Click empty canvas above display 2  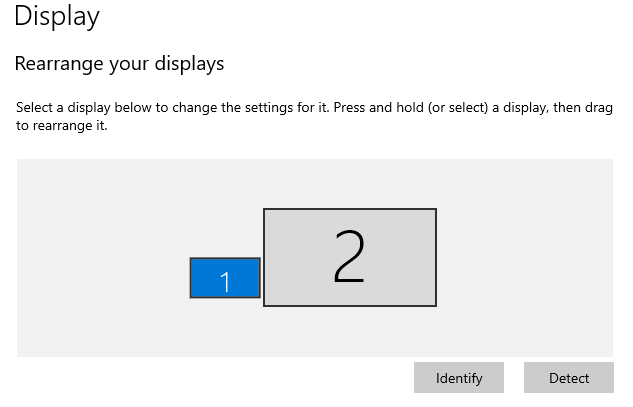coord(350,182)
